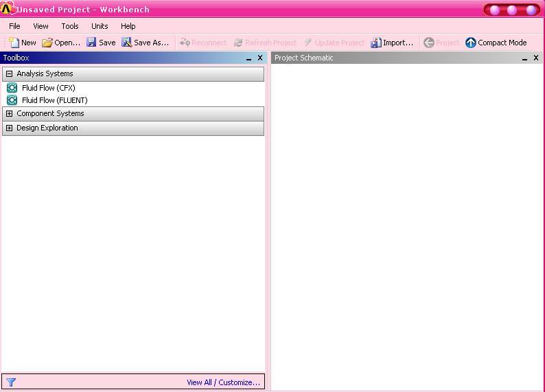Select the Fluid Flow (CFX) system icon
545x392 pixels.
(12, 88)
